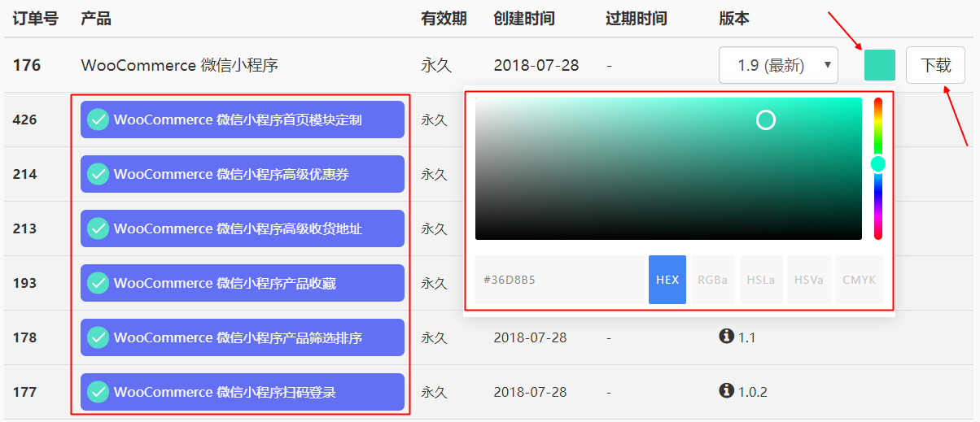
Task: Click the 高级优惠券 product button
Action: coord(243,174)
